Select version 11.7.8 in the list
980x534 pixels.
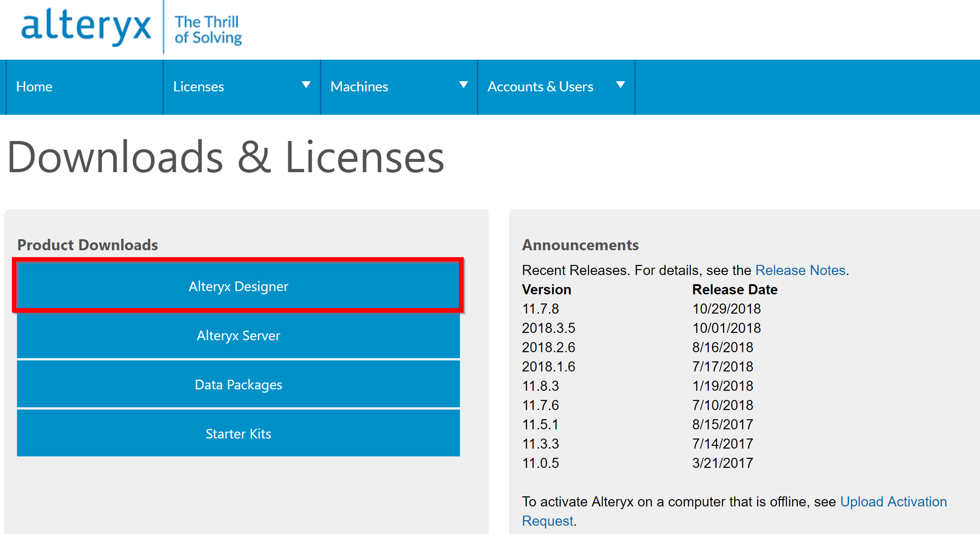click(540, 309)
